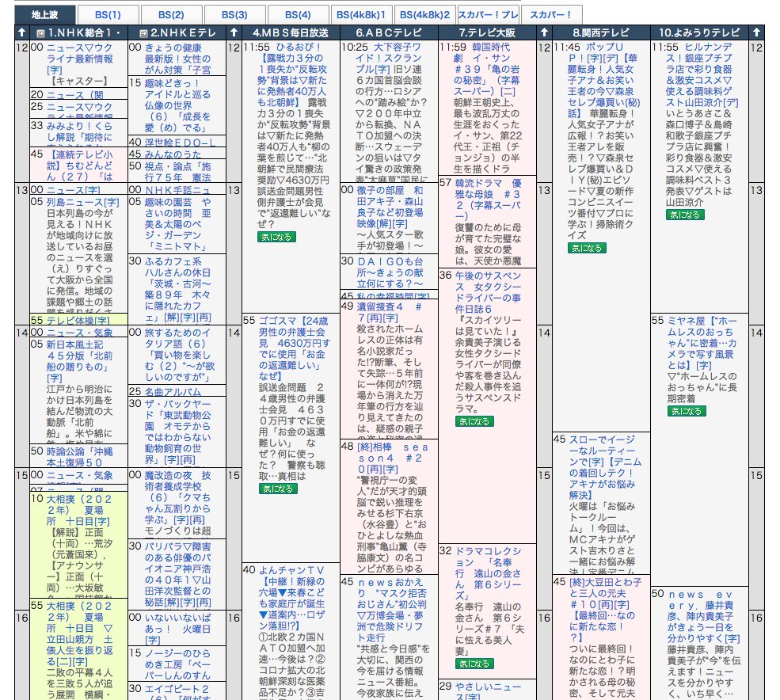Open スローでイージーなルーティーンで link
This screenshot has height=700, width=780.
click(605, 467)
